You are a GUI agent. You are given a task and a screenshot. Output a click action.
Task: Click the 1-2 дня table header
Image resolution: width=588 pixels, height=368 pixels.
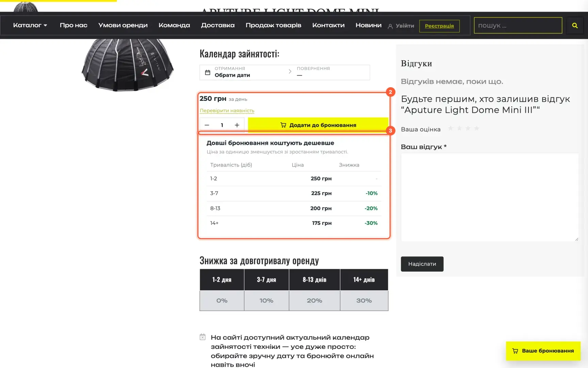point(222,280)
